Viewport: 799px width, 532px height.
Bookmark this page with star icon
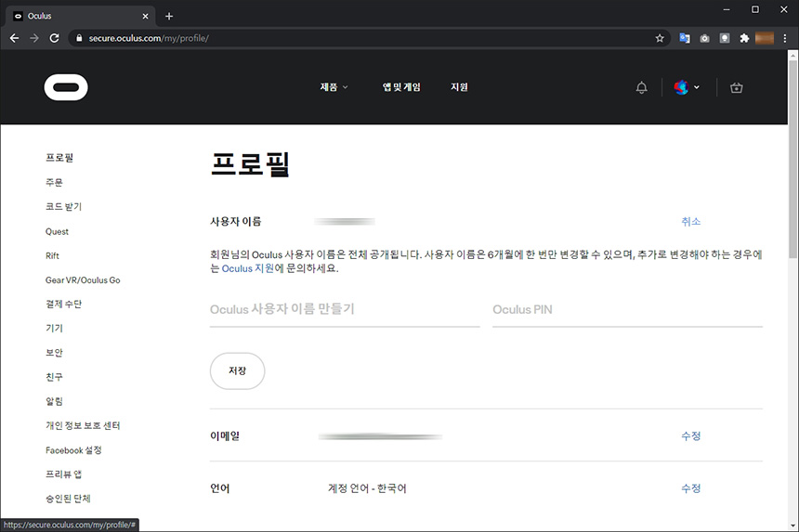click(x=660, y=38)
